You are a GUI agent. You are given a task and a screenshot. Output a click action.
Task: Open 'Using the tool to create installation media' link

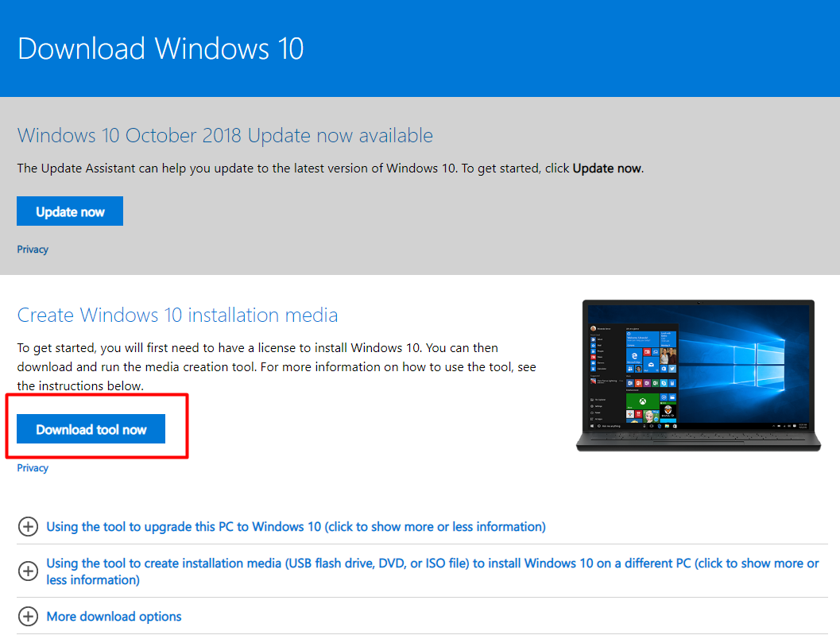(x=432, y=571)
